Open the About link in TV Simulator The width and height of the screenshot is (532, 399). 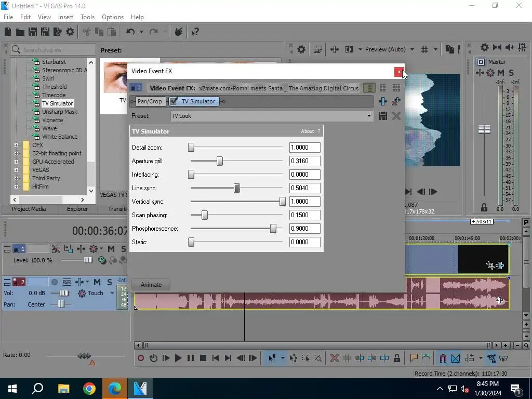(x=308, y=131)
